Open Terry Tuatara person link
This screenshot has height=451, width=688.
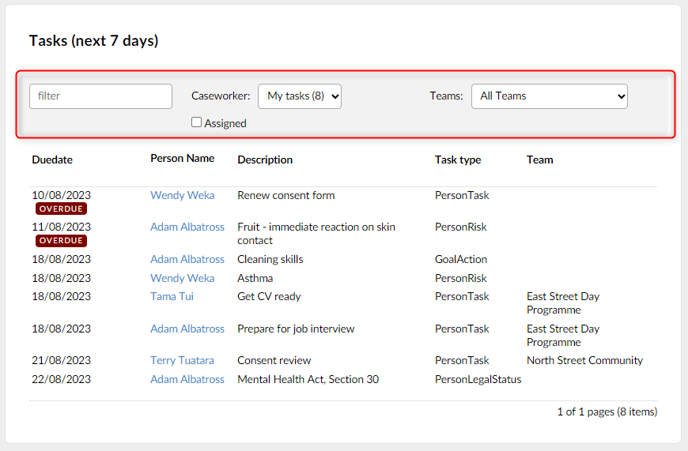point(182,360)
